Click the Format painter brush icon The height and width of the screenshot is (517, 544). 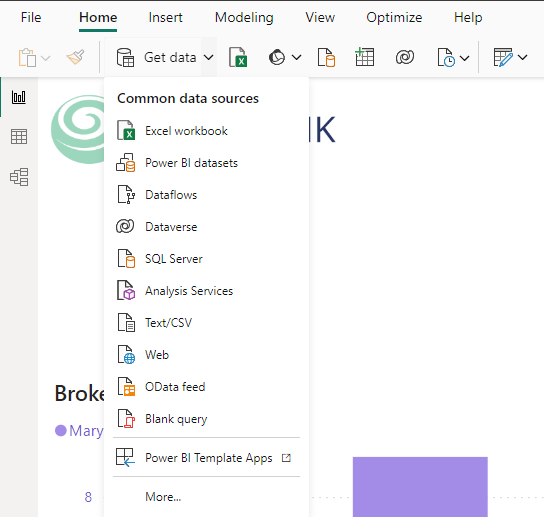[76, 57]
